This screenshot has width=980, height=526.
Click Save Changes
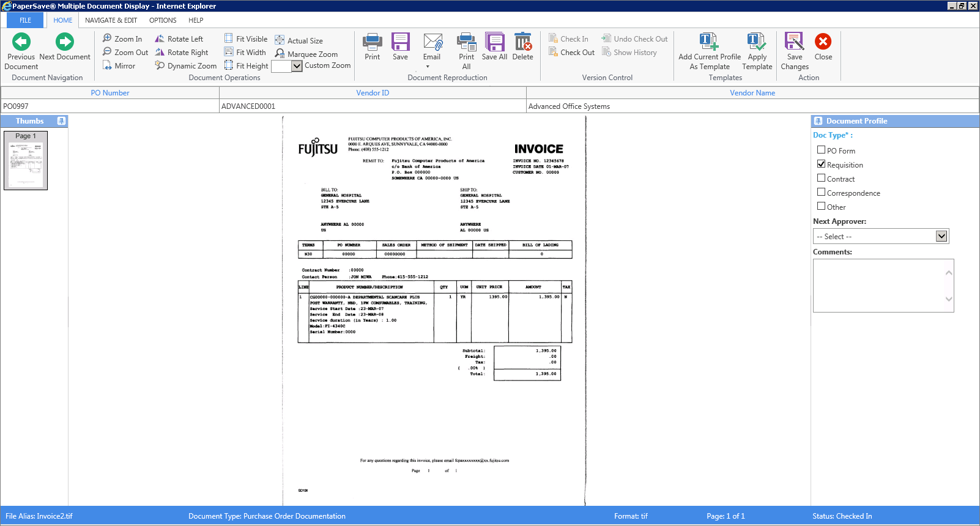795,51
